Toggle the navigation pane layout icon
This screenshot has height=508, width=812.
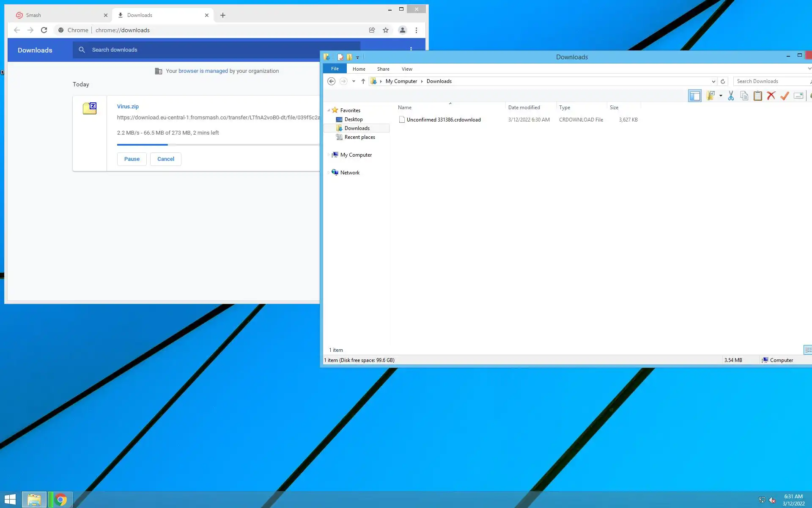point(694,96)
